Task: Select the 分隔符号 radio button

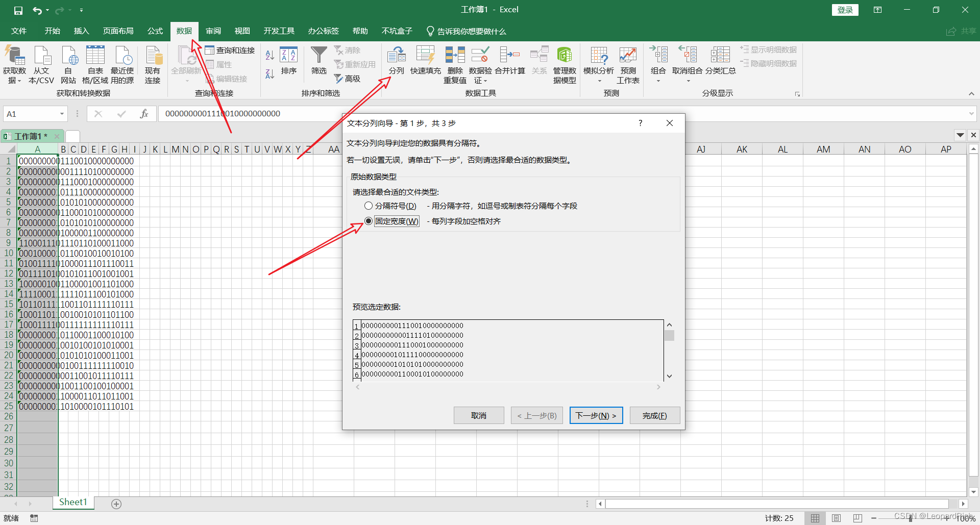Action: (x=369, y=206)
